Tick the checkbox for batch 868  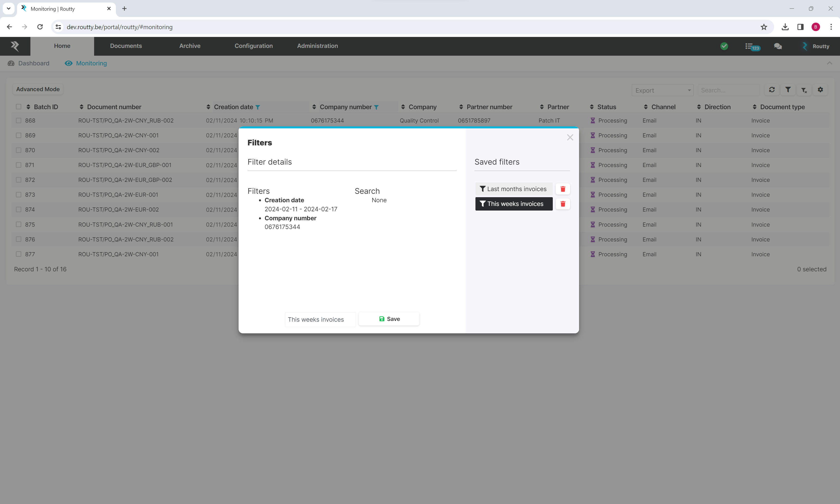pos(19,121)
